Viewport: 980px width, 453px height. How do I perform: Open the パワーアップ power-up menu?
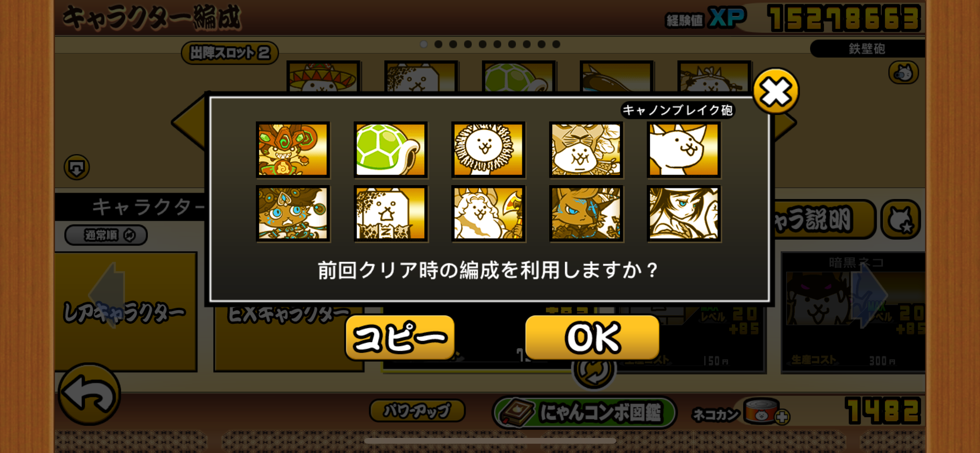point(417,410)
